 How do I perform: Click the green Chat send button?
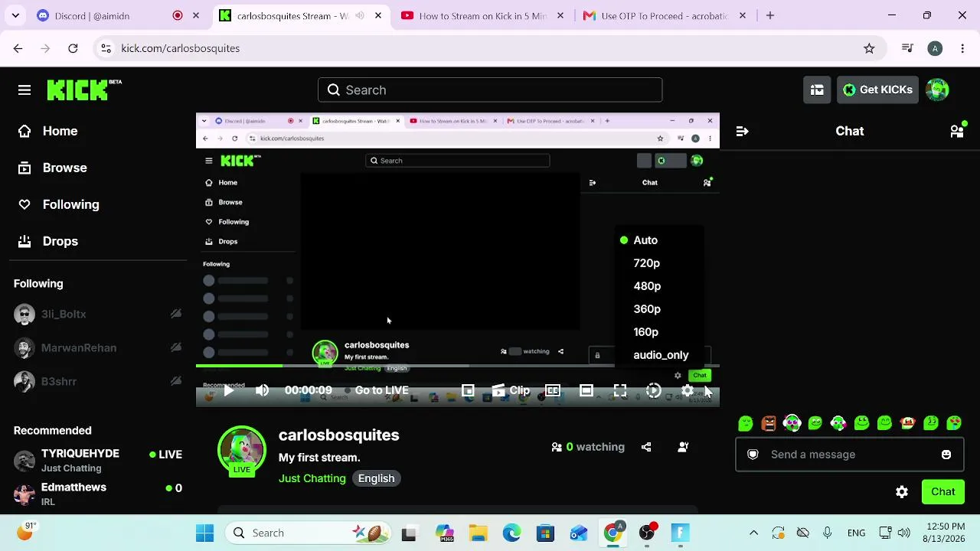click(x=943, y=492)
